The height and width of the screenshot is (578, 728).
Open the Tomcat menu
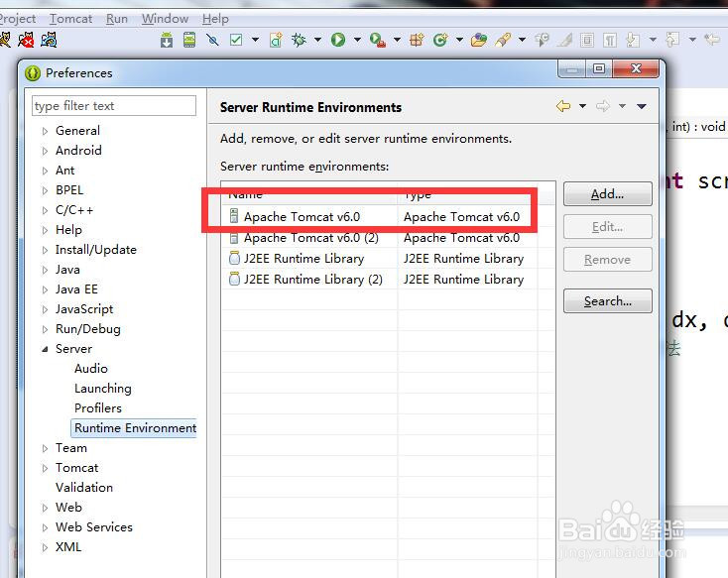coord(71,19)
